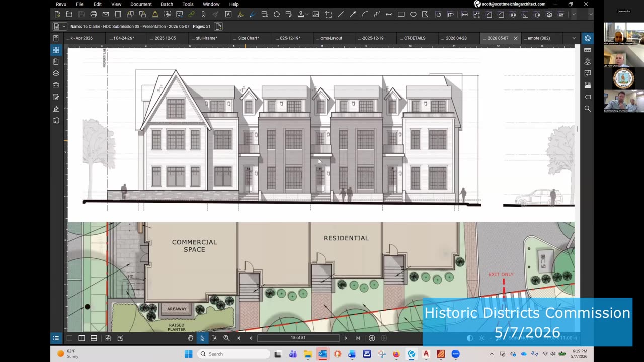Open the Thumbnails panel in left sidebar
The width and height of the screenshot is (644, 362).
[x=56, y=50]
